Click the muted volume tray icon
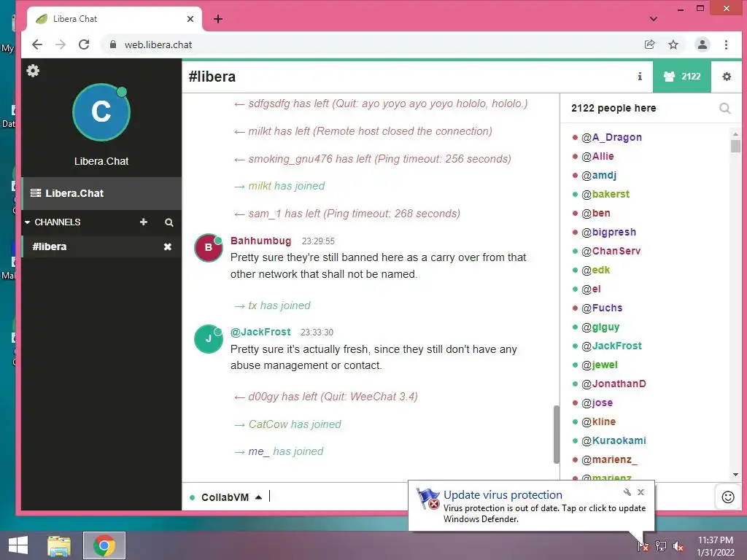The width and height of the screenshot is (747, 560). [678, 546]
